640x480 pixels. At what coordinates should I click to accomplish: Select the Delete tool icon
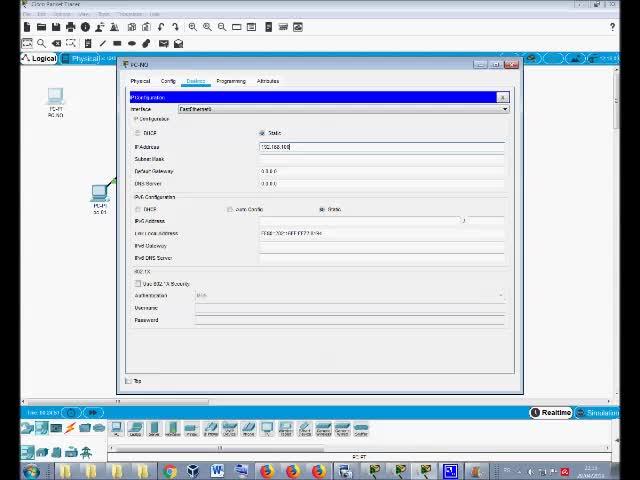click(x=56, y=43)
